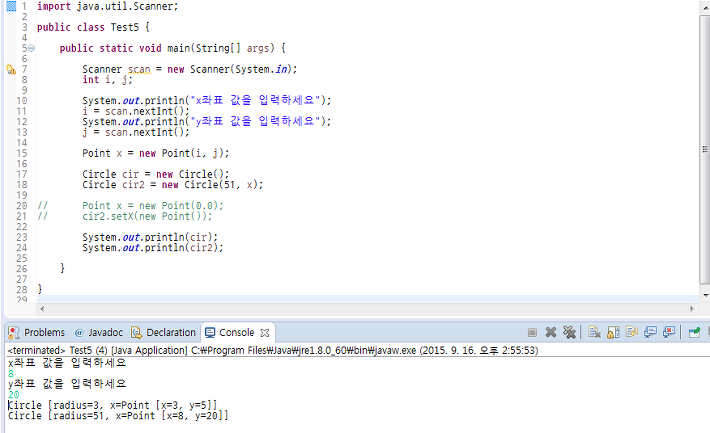Image resolution: width=710 pixels, height=433 pixels.
Task: Remove all terminated launches with the double X icon
Action: [x=569, y=332]
